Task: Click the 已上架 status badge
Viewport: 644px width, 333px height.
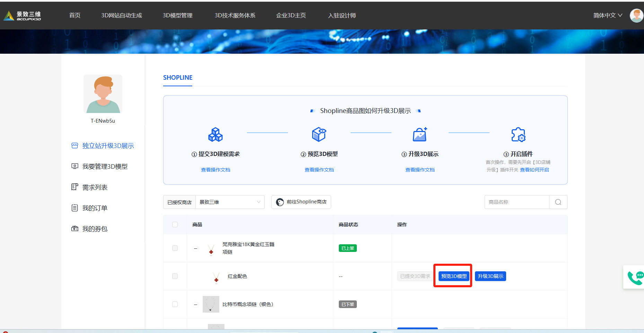Action: 348,248
